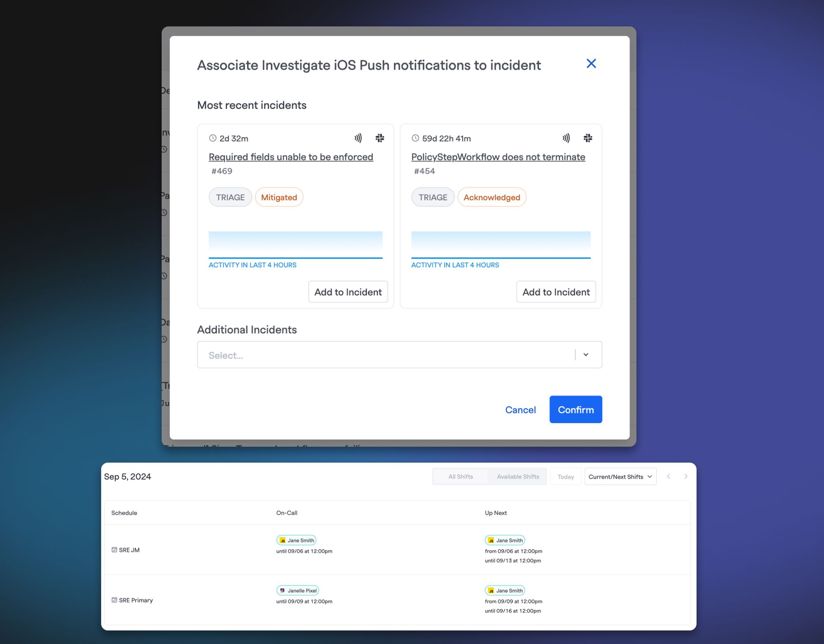Screen dimensions: 824x644
Task: Click Slack icon on incident #454 card
Action: pyautogui.click(x=588, y=138)
